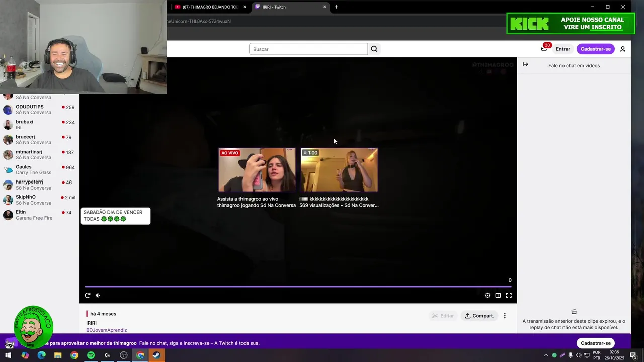Open the 1:00 clip thumbnail
Image resolution: width=644 pixels, height=362 pixels.
pyautogui.click(x=339, y=170)
